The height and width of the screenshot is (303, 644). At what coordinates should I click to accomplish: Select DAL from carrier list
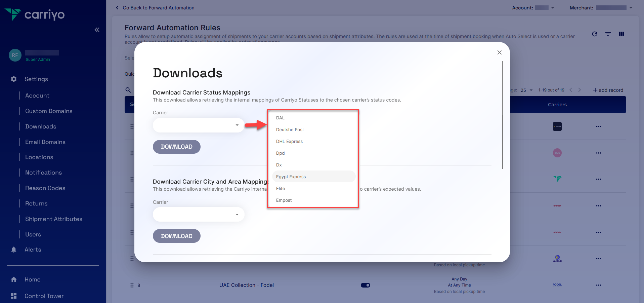click(x=313, y=118)
